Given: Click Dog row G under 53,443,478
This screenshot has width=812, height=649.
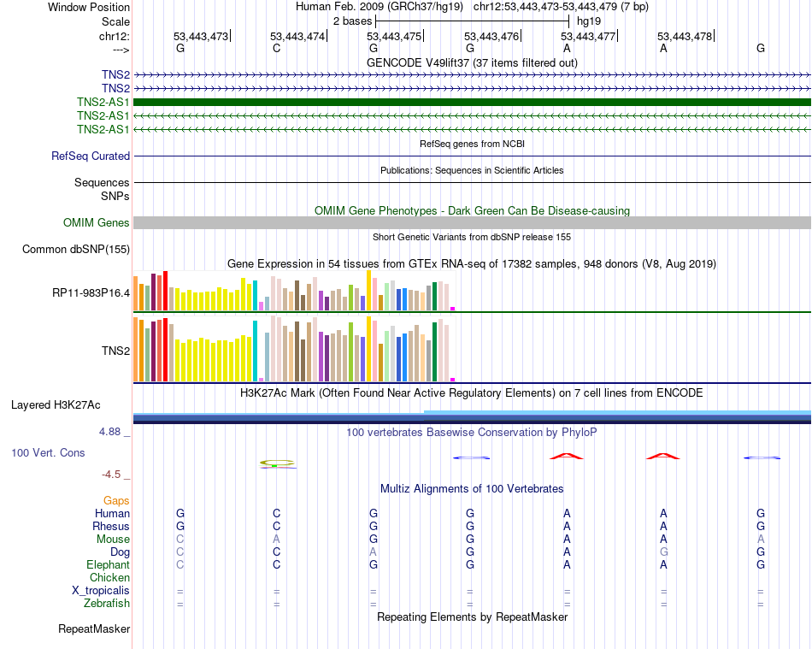Looking at the screenshot, I should [663, 552].
